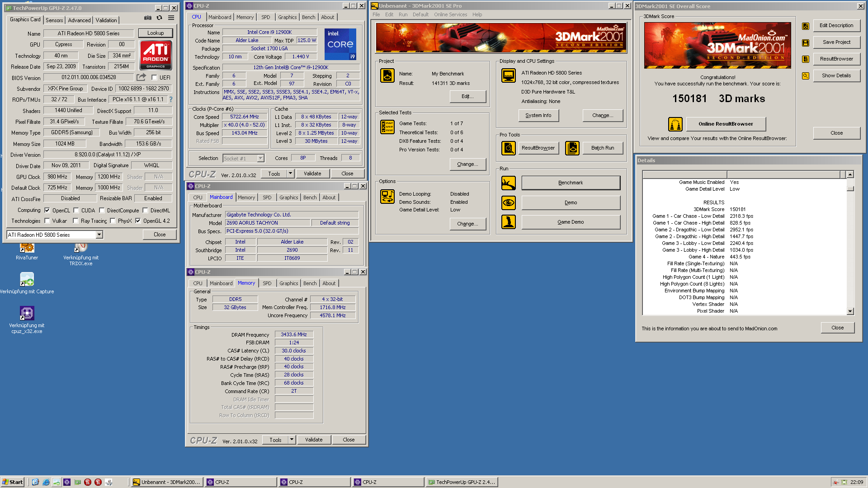
Task: Click the Bus Interface question mark icon
Action: [x=171, y=99]
